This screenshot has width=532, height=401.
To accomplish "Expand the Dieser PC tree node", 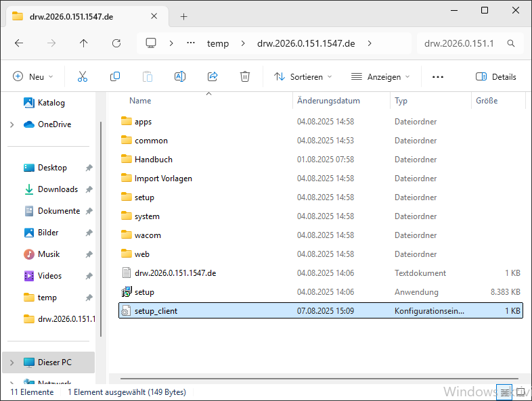I will pos(12,362).
